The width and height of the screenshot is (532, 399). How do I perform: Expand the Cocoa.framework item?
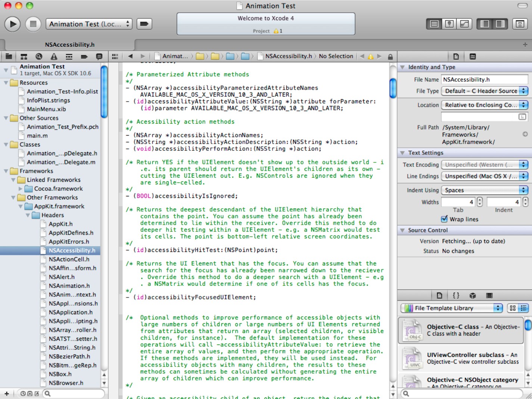(x=21, y=189)
